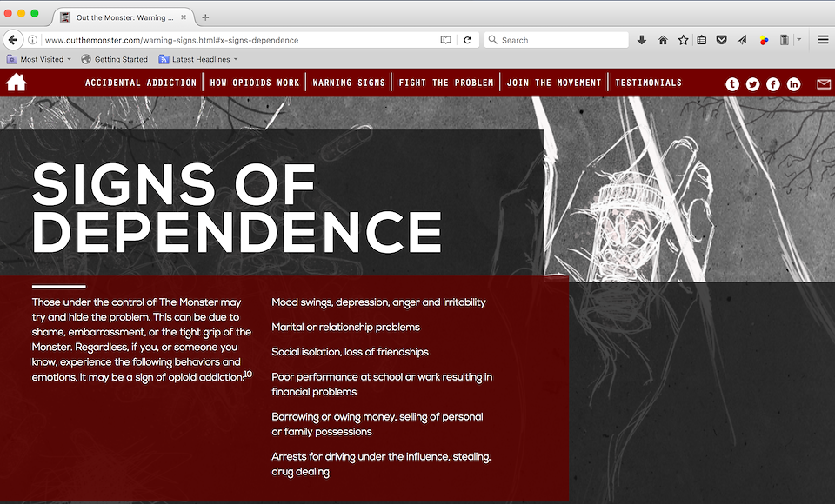
Task: Open the LinkedIn social icon
Action: point(793,84)
